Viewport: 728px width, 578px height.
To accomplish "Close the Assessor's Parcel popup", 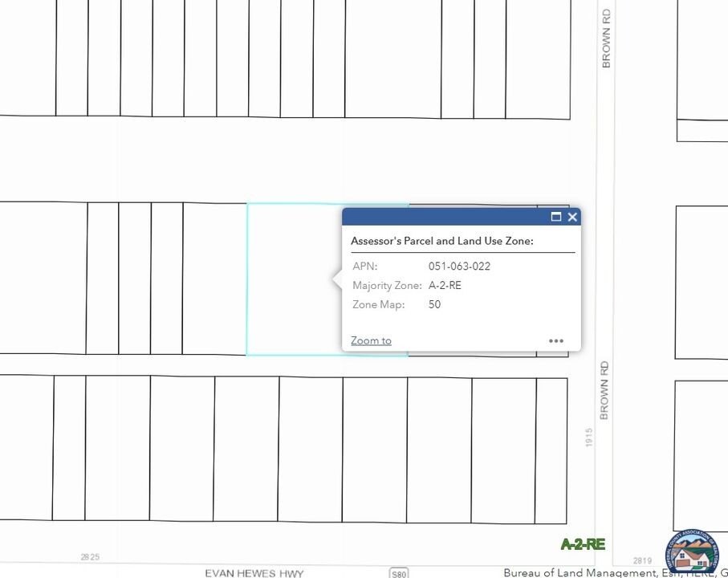I will (572, 217).
